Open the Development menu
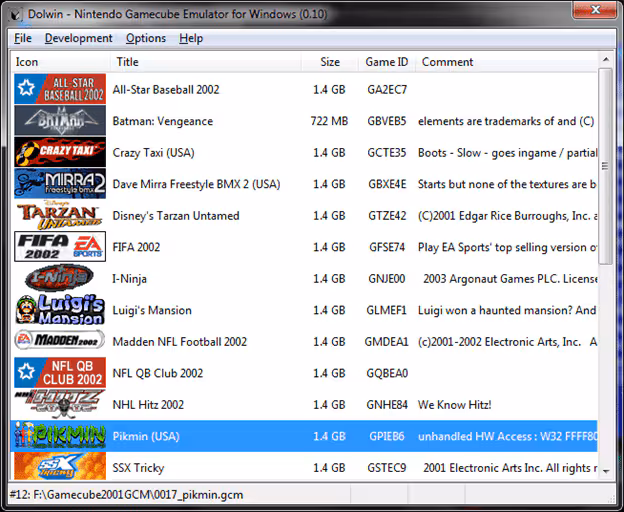624x512 pixels. (x=78, y=38)
